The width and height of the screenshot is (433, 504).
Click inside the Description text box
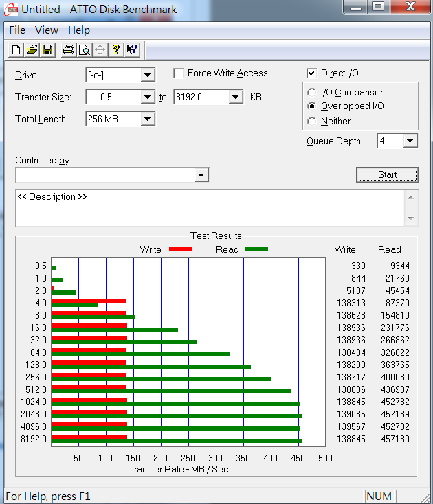[210, 207]
